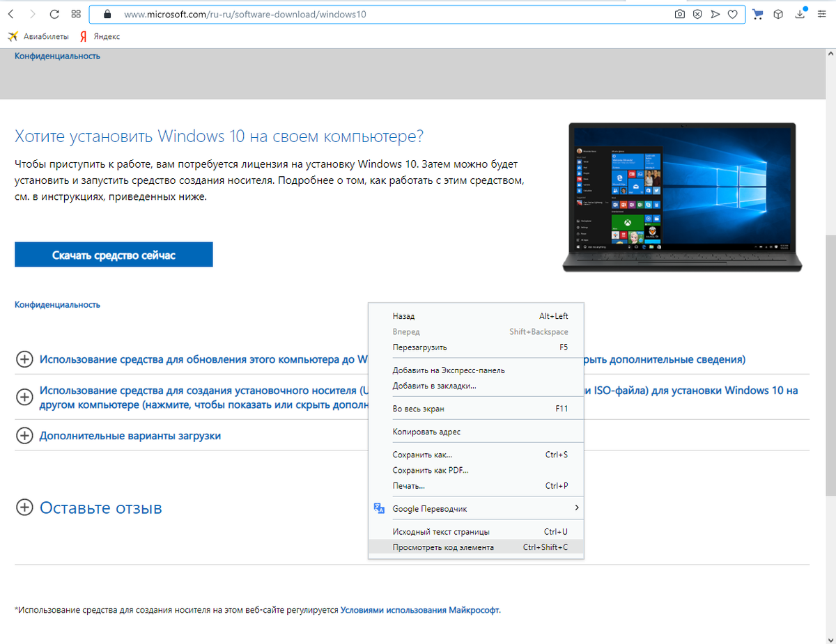Image resolution: width=836 pixels, height=644 pixels.
Task: Open the Speed Dial grid icon
Action: (x=76, y=14)
